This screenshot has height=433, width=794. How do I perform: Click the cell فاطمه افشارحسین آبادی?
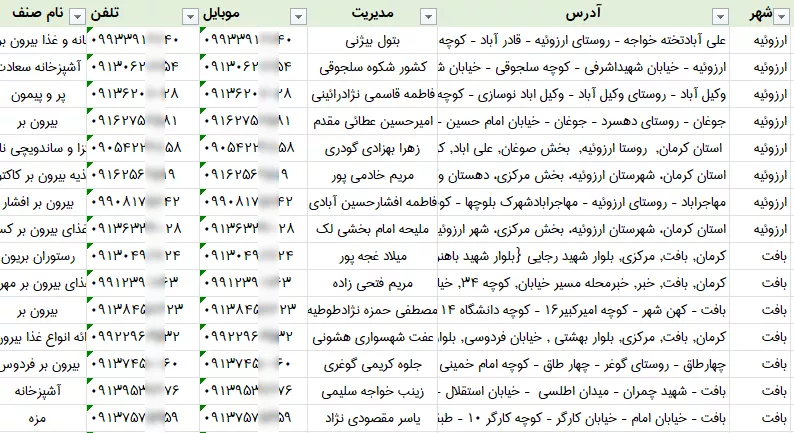click(x=372, y=202)
